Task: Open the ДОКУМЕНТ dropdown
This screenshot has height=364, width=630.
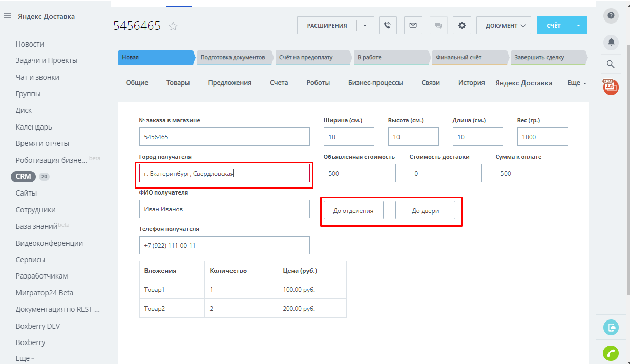Action: point(504,25)
